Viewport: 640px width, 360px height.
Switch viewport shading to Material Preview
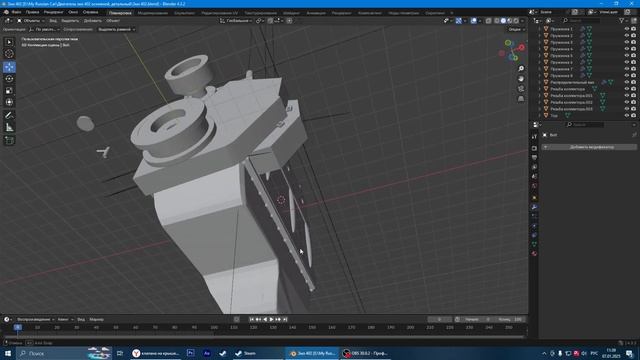point(510,20)
